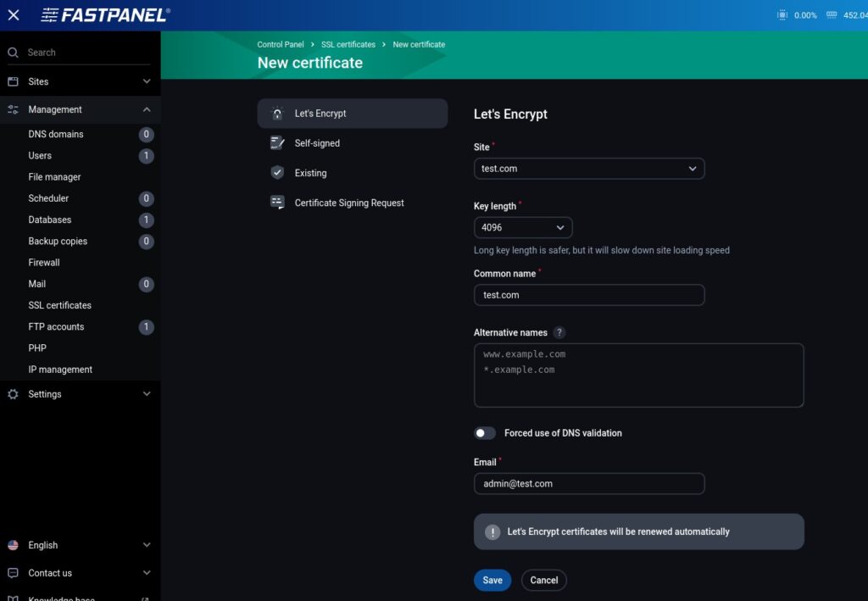Expand the Sites menu chevron
Image resolution: width=868 pixels, height=601 pixels.
[x=147, y=81]
